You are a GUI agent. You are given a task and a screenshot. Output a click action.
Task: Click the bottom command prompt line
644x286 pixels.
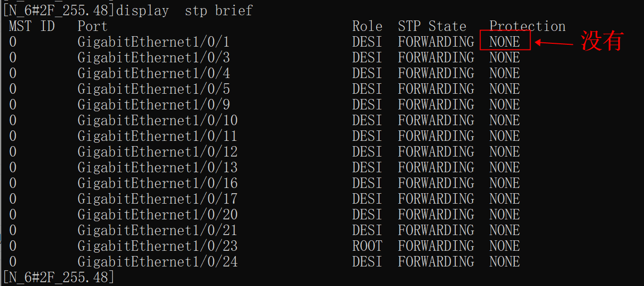click(x=58, y=277)
